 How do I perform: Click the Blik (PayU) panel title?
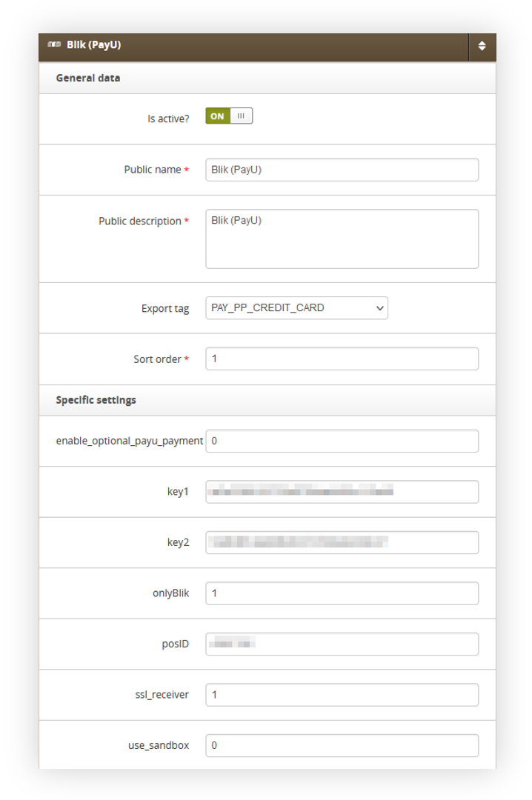[x=93, y=44]
